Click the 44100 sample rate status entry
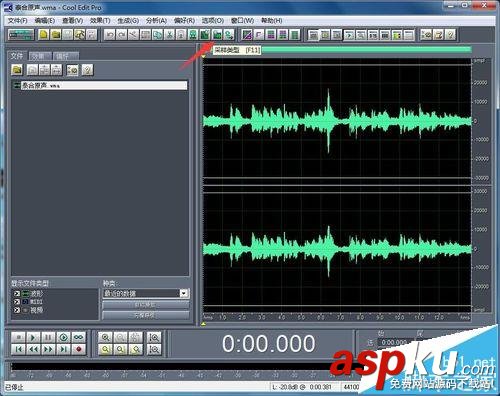The image size is (500, 396). tap(351, 387)
